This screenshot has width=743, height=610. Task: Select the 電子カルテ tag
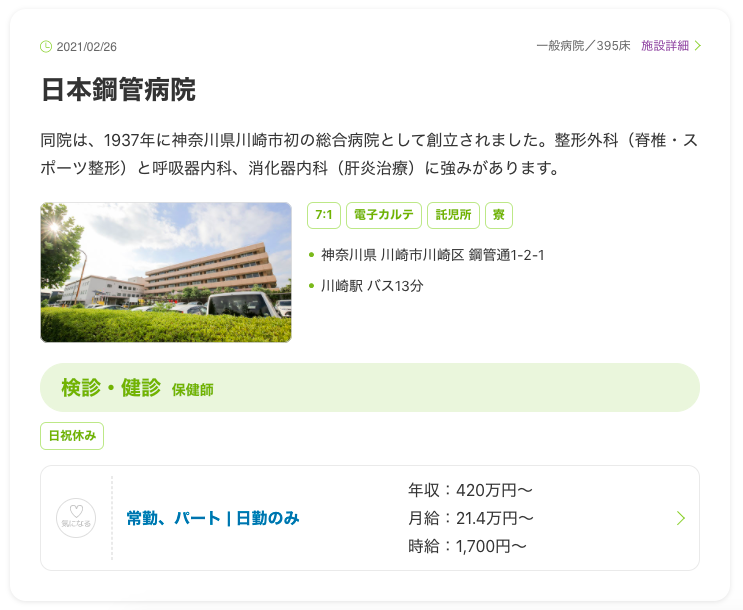click(383, 215)
